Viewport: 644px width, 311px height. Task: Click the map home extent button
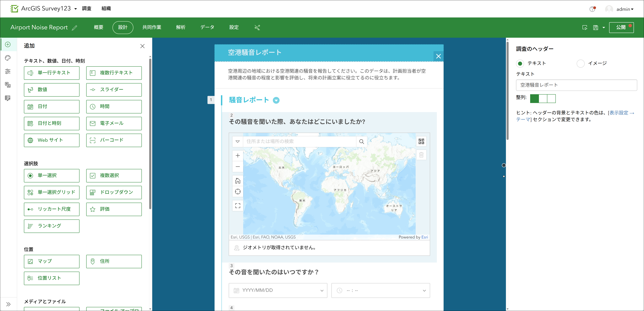pyautogui.click(x=237, y=181)
